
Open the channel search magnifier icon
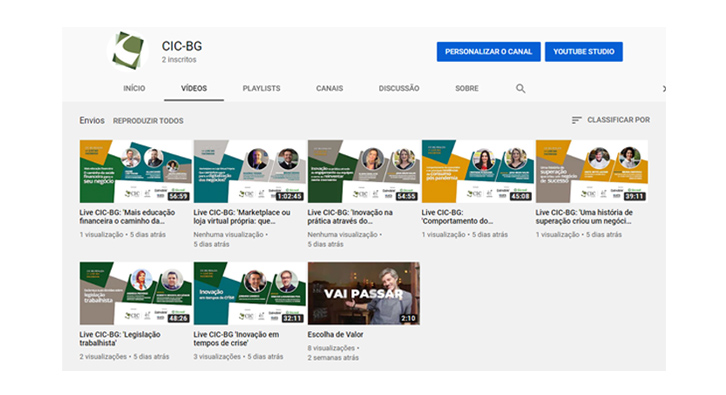click(520, 88)
